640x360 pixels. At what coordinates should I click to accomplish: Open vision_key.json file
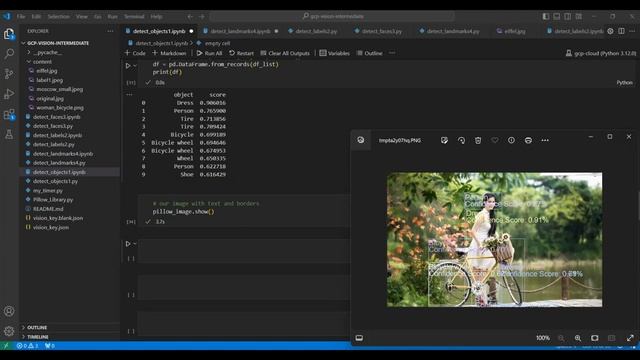(51, 227)
